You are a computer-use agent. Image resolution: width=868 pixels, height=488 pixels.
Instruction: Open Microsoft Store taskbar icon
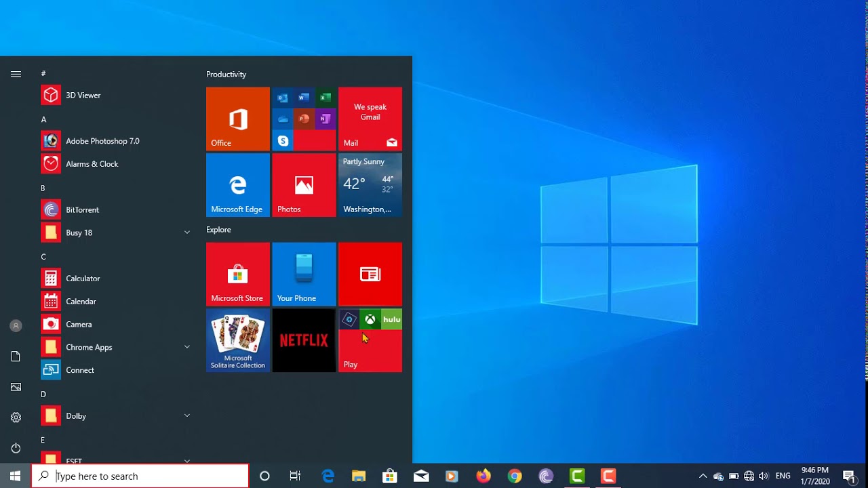(x=390, y=476)
